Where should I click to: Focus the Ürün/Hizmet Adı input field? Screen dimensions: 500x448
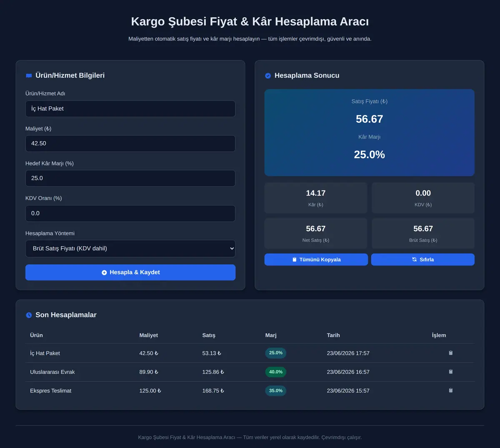130,109
